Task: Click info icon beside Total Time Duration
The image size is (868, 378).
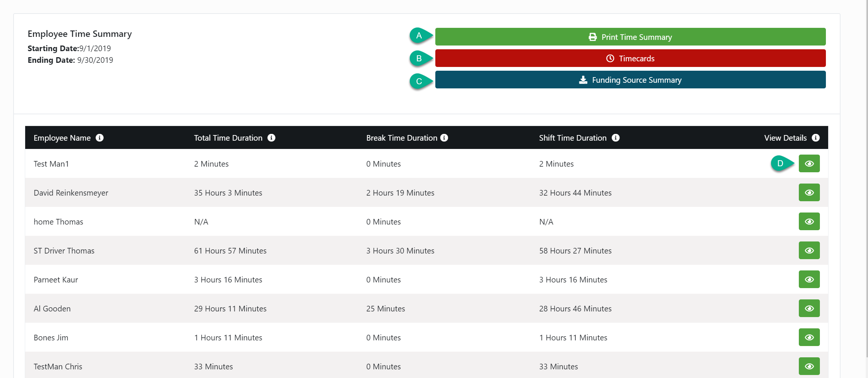Action: [x=271, y=138]
